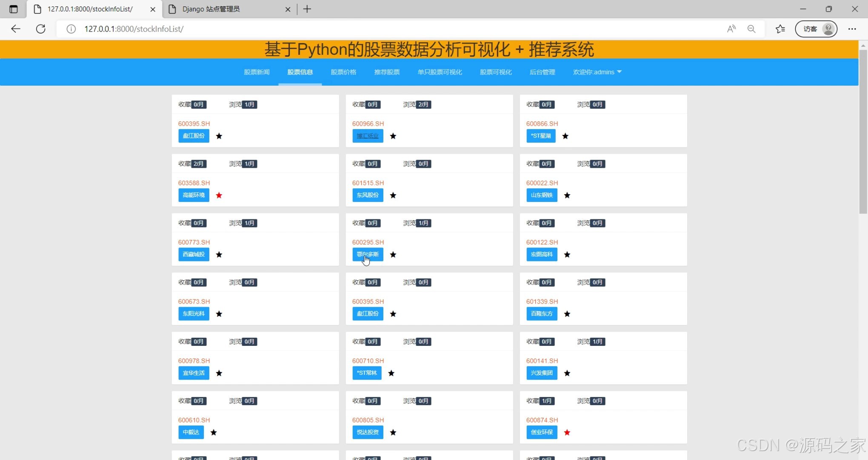
Task: Click the 600866.SH stock code link
Action: (542, 124)
